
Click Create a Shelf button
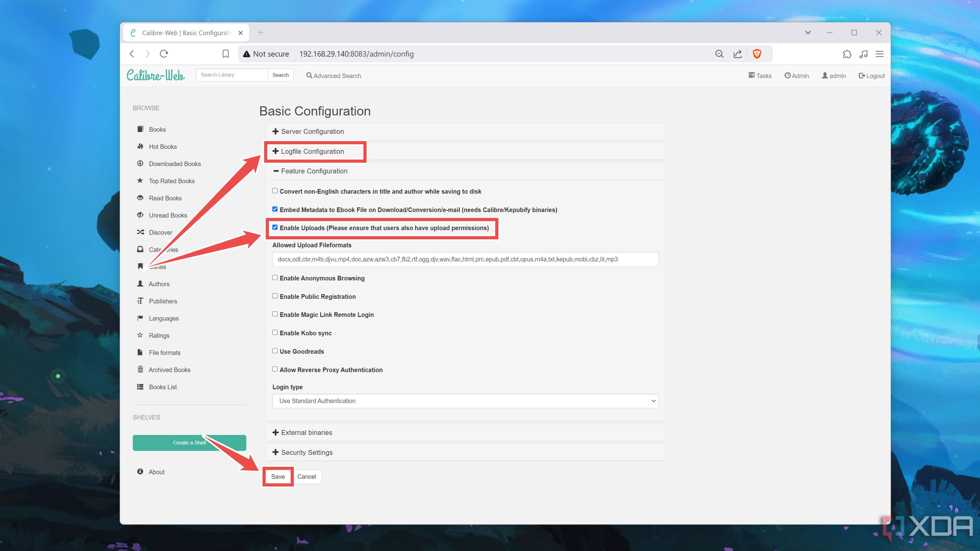pos(189,443)
